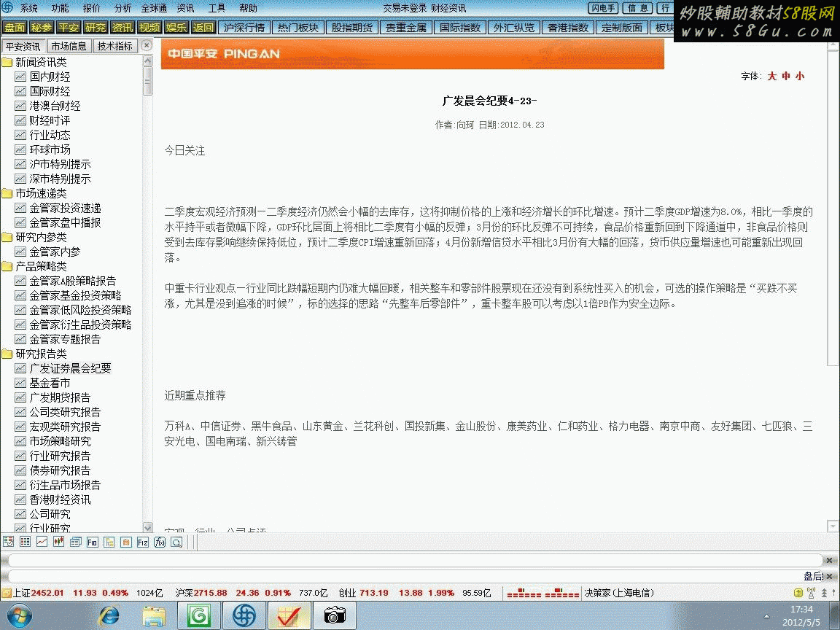The height and width of the screenshot is (630, 840).
Task: Collapse the 研究内参类 folder
Action: pos(7,237)
